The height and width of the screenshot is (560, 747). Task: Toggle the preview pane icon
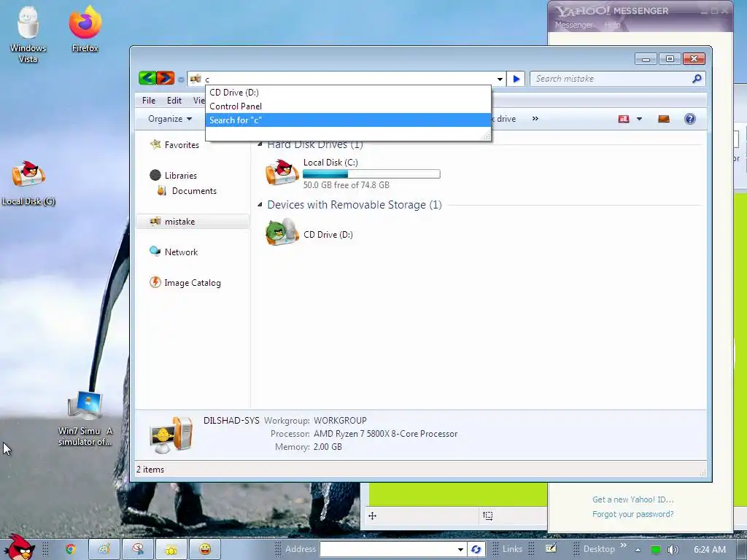664,119
